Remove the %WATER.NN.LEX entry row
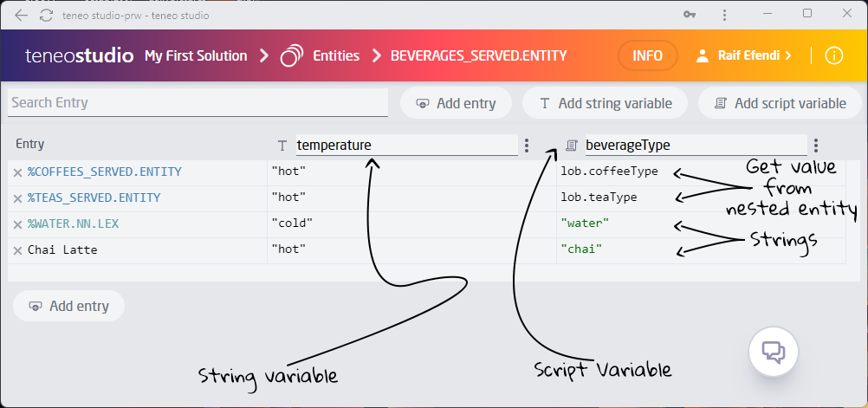868x408 pixels. pyautogui.click(x=17, y=224)
